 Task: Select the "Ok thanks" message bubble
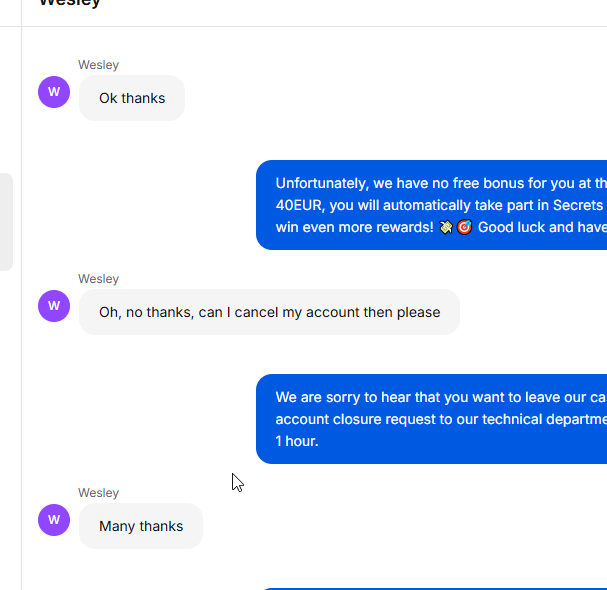point(132,98)
